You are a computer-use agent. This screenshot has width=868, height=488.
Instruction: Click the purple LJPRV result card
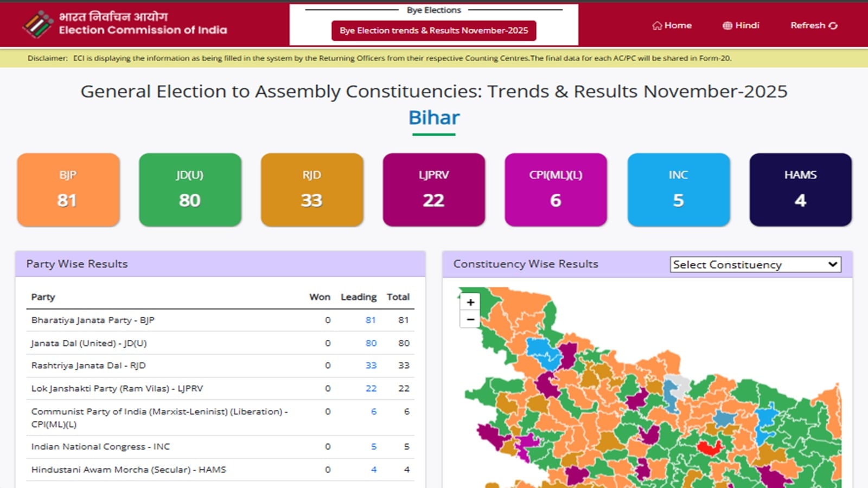(x=434, y=189)
